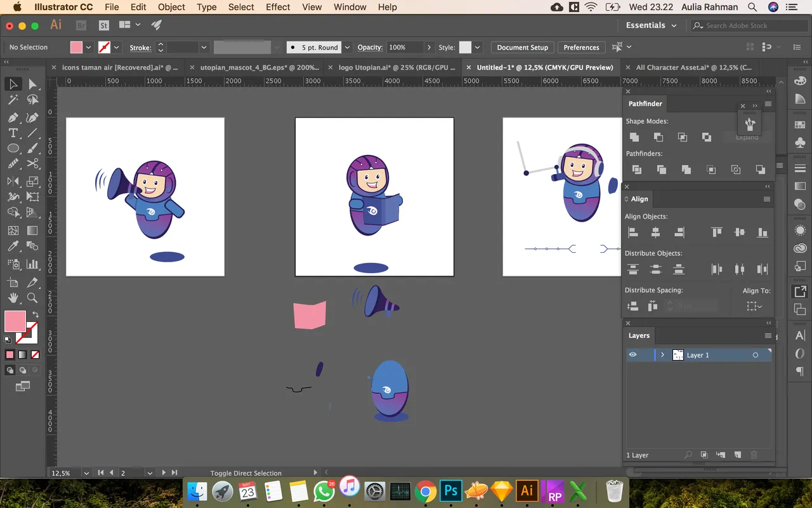
Task: Click Horizontal Align Left icon
Action: click(632, 233)
